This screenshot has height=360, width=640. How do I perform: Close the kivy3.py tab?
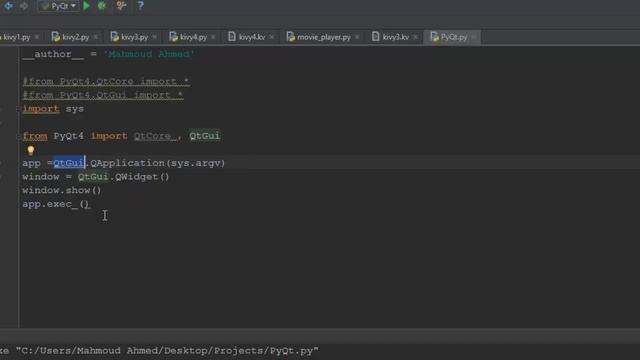(x=155, y=37)
